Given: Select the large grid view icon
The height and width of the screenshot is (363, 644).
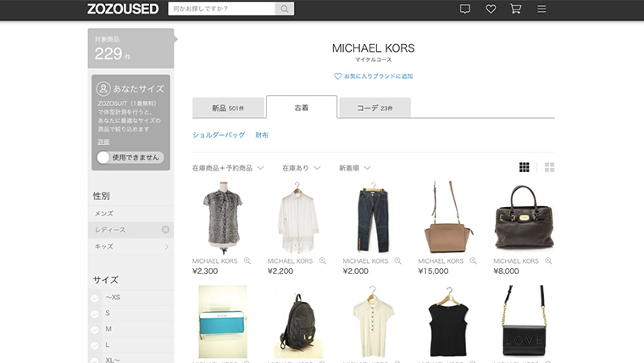Looking at the screenshot, I should click(550, 167).
